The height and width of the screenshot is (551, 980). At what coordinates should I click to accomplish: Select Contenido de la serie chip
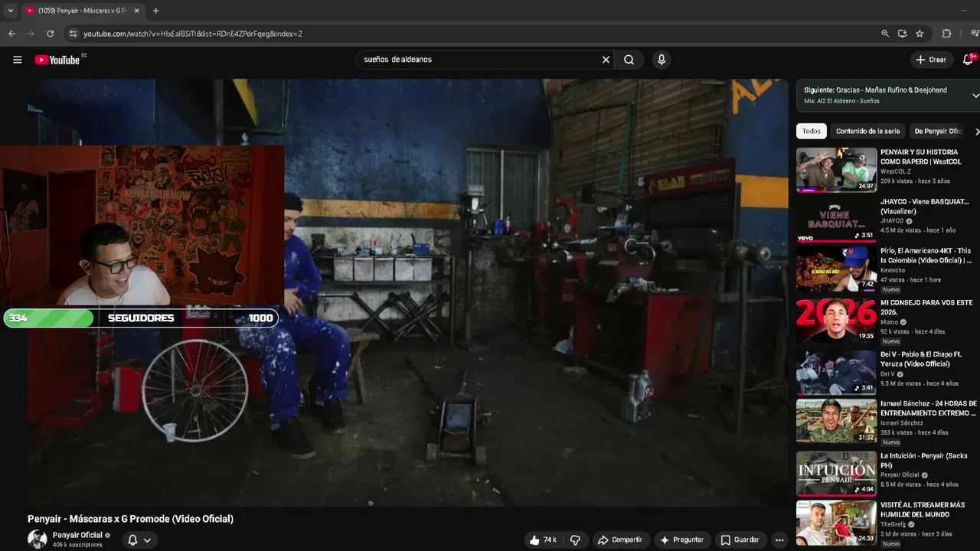click(x=867, y=131)
